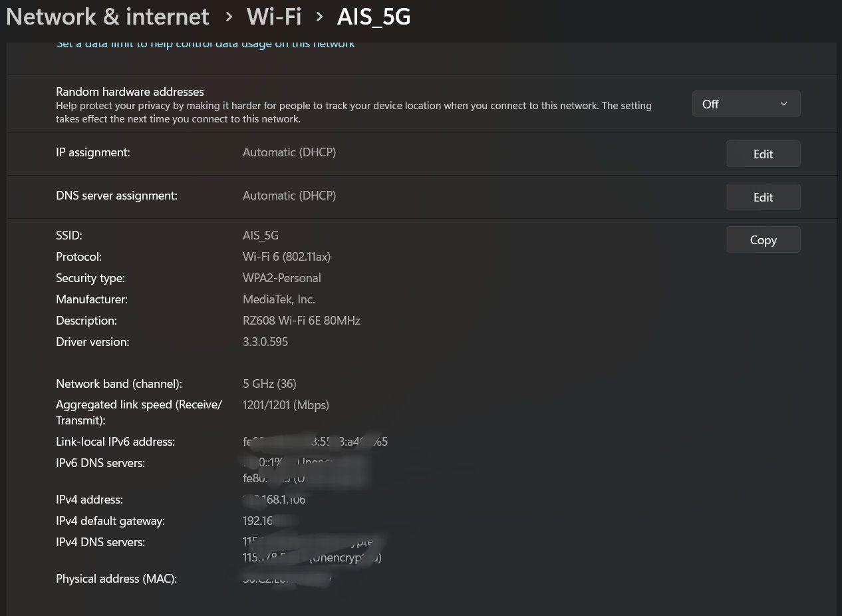This screenshot has height=616, width=842.
Task: Expand the Random hardware addresses Off dropdown
Action: (746, 104)
